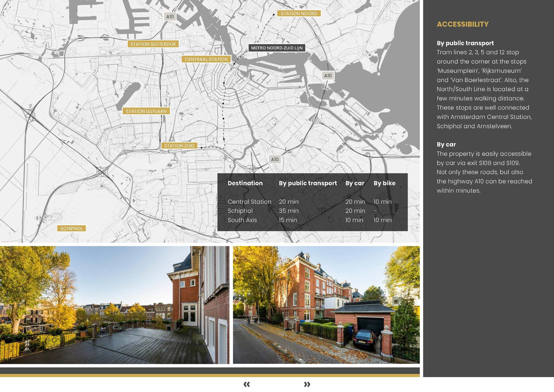The height and width of the screenshot is (392, 554).
Task: Open the street view building photo
Action: 326,305
